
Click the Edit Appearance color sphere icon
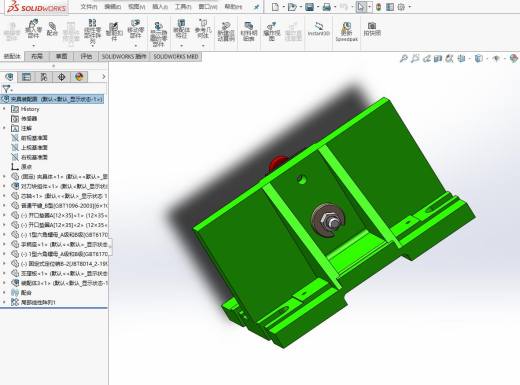click(x=514, y=59)
